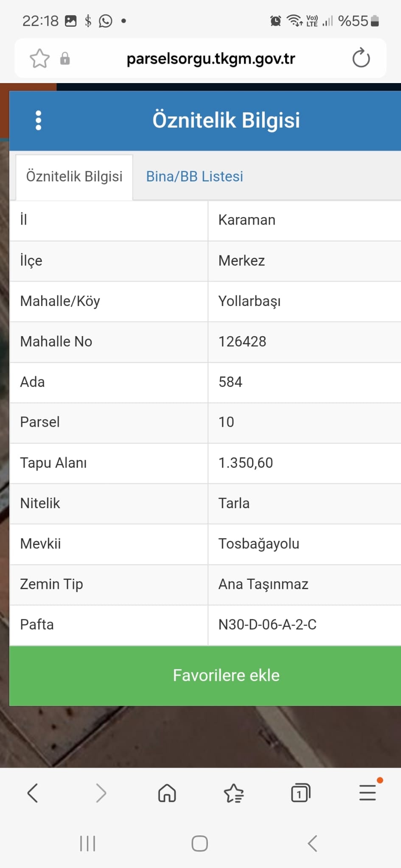Open browser home page icon
The image size is (401, 868).
(167, 793)
